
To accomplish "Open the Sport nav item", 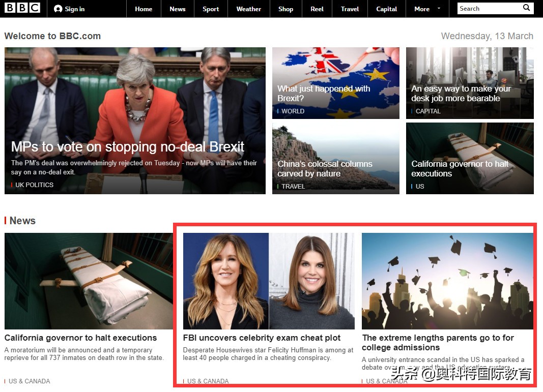I will pos(211,9).
